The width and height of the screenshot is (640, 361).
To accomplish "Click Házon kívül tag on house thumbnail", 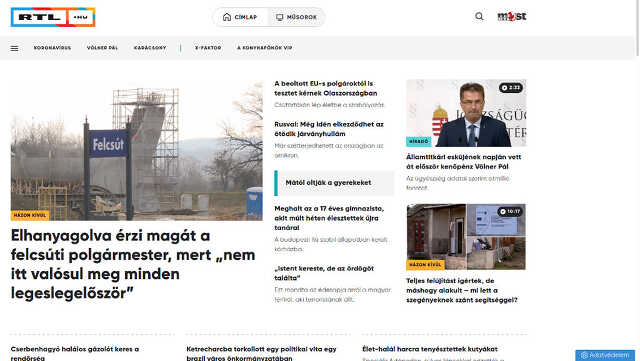I will click(425, 265).
